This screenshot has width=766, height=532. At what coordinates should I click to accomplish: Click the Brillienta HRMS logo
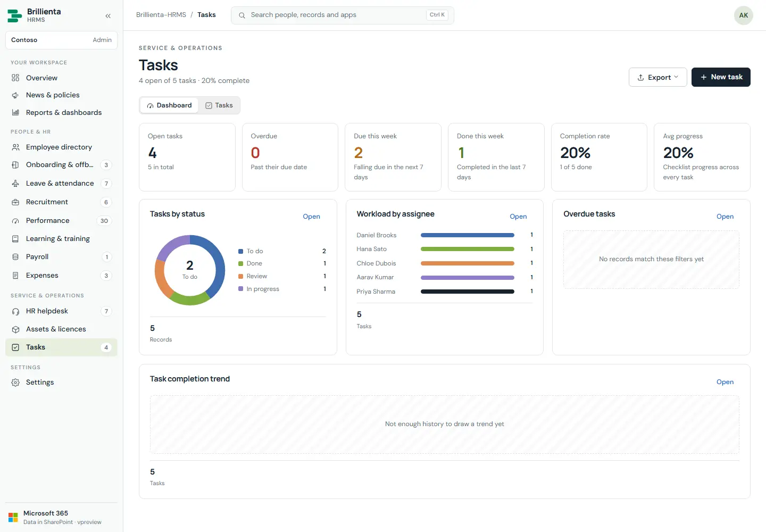point(14,15)
